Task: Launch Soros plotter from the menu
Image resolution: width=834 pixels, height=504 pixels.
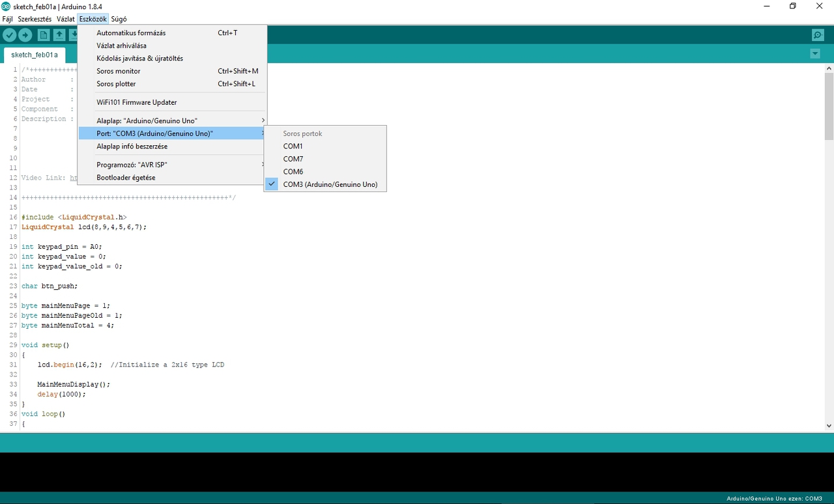Action: [172, 83]
